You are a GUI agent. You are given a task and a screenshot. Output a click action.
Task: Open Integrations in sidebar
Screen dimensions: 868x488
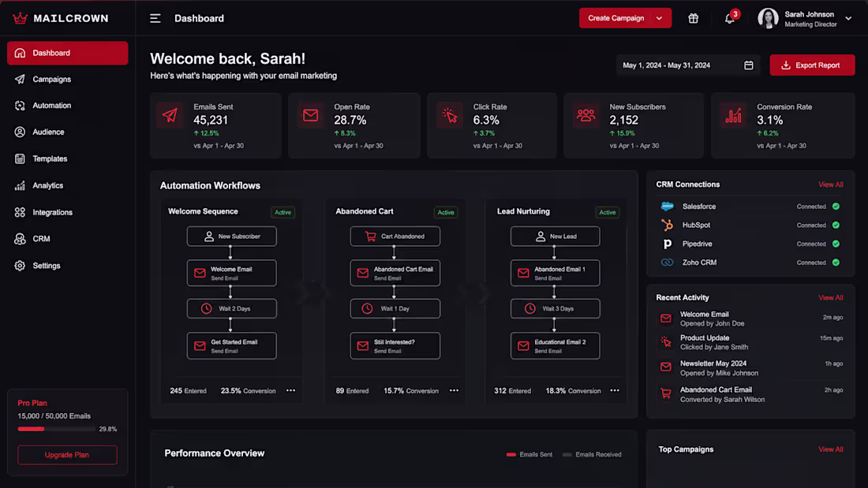tap(68, 212)
